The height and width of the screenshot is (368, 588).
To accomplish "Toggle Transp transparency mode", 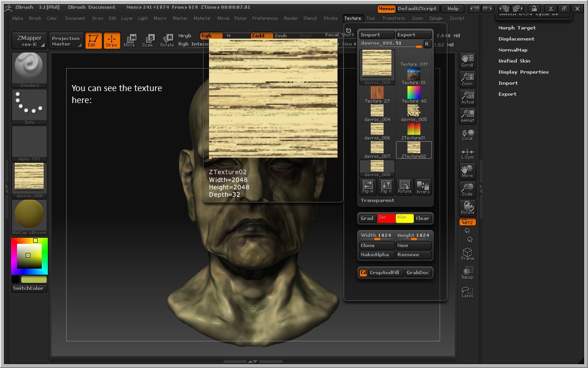I will coord(467,273).
